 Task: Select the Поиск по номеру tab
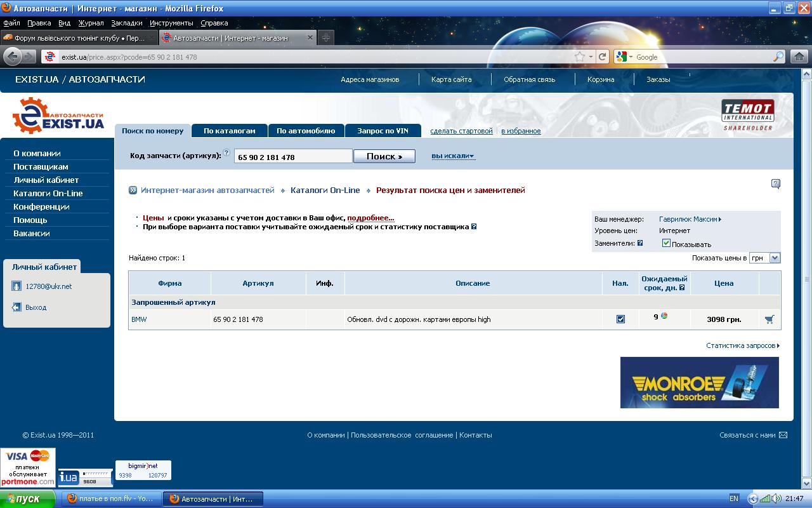[x=152, y=131]
